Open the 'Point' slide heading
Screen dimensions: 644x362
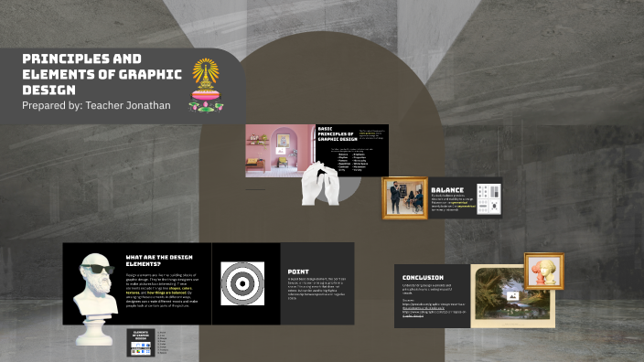pyautogui.click(x=298, y=271)
